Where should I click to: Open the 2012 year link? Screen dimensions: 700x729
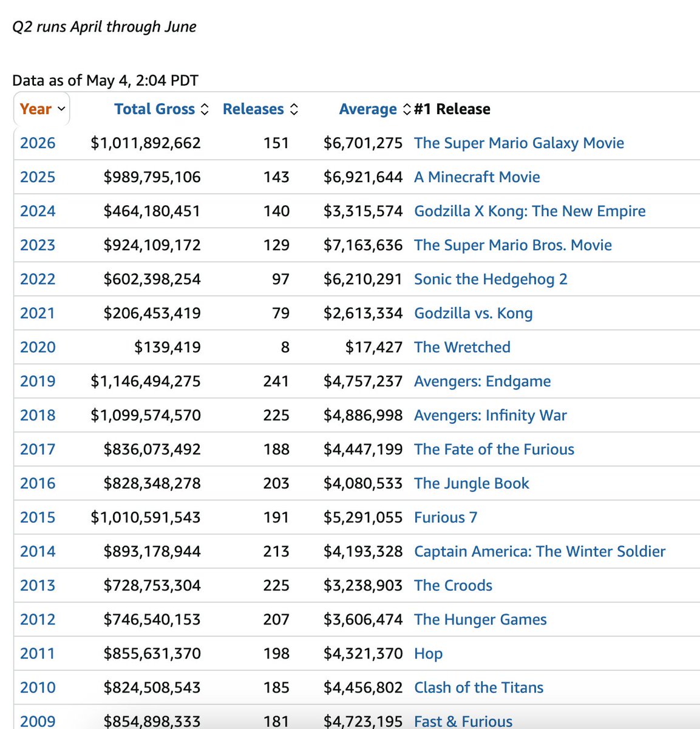[x=38, y=620]
